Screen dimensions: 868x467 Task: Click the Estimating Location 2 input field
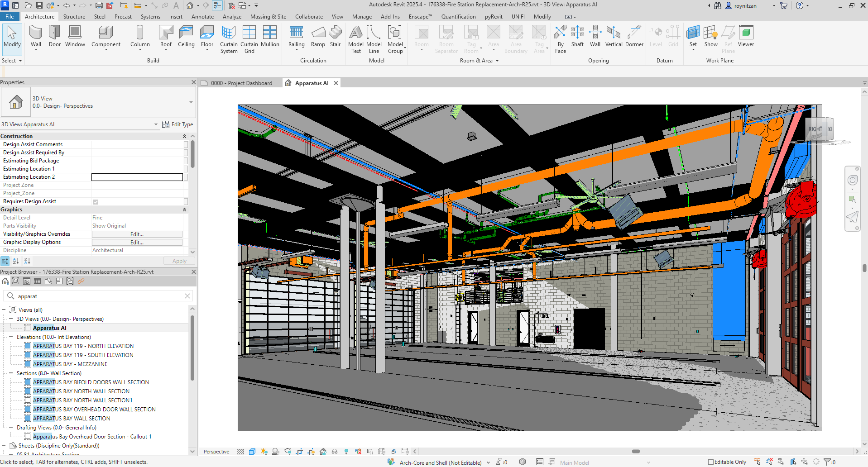[x=137, y=177]
